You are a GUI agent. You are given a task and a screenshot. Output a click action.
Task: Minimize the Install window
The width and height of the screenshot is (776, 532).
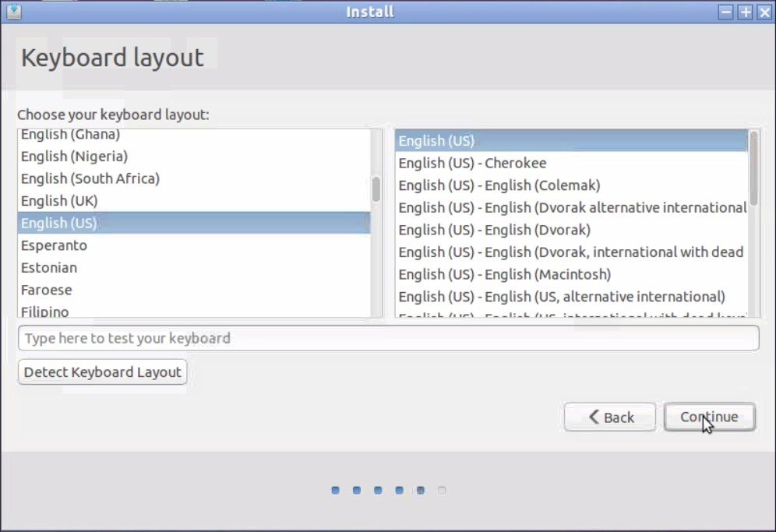click(725, 12)
